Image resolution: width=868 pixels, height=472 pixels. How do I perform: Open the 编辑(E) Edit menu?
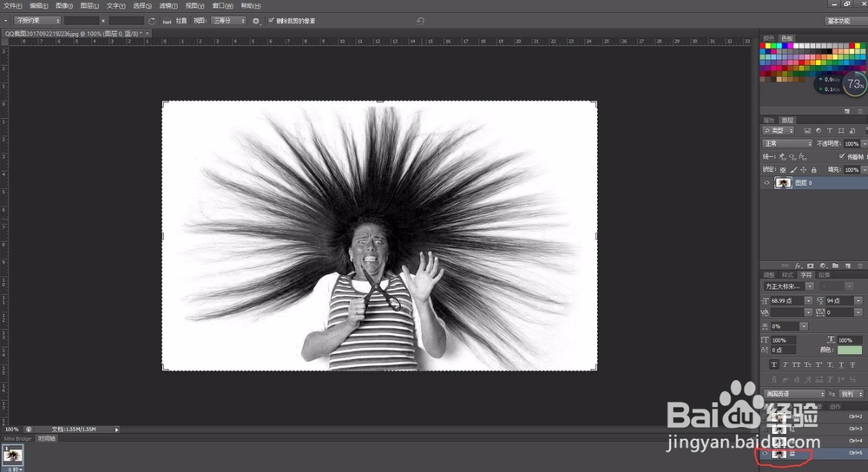[39, 5]
